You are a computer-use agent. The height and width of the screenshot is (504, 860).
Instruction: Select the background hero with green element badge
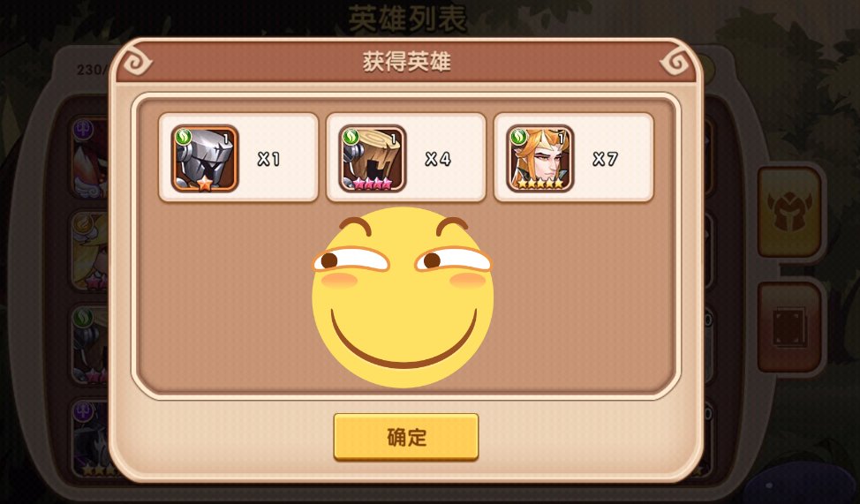pyautogui.click(x=90, y=345)
